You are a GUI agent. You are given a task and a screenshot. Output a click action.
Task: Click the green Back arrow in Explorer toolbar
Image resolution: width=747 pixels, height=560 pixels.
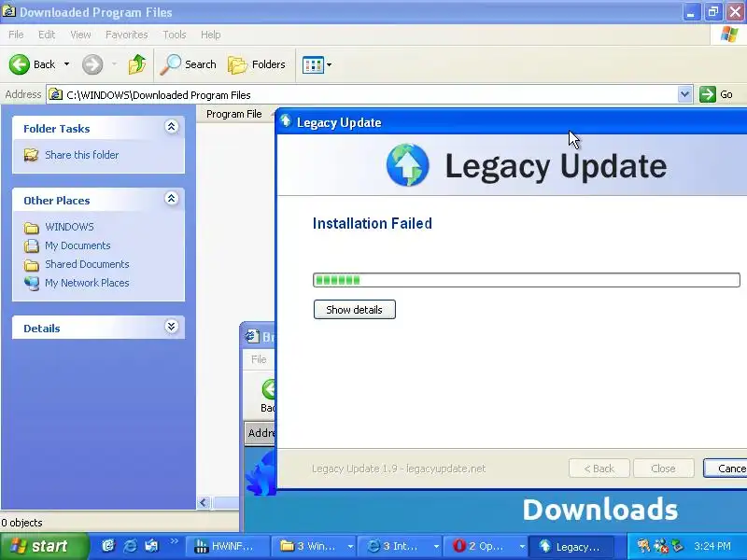(20, 64)
